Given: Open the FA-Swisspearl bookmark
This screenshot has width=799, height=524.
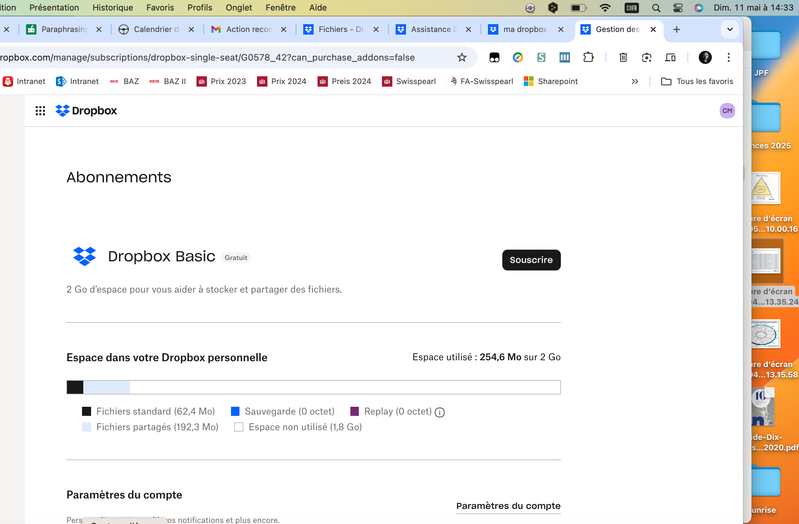Looking at the screenshot, I should tap(481, 82).
